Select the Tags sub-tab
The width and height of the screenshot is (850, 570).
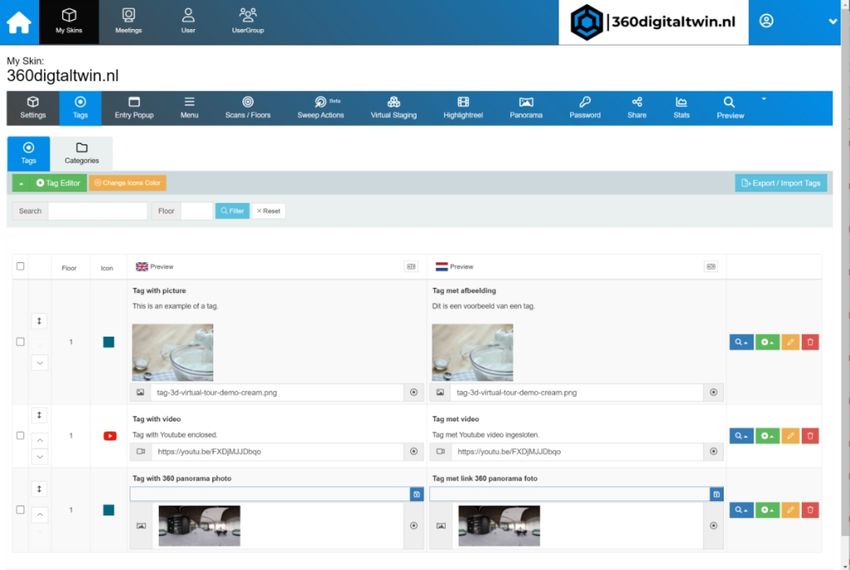pyautogui.click(x=28, y=153)
